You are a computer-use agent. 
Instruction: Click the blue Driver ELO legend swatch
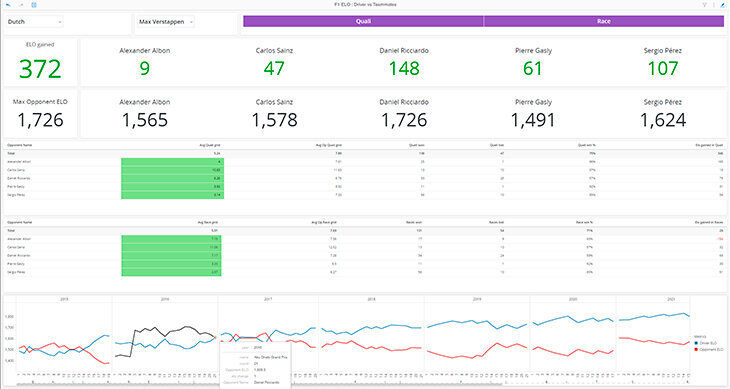(x=696, y=343)
